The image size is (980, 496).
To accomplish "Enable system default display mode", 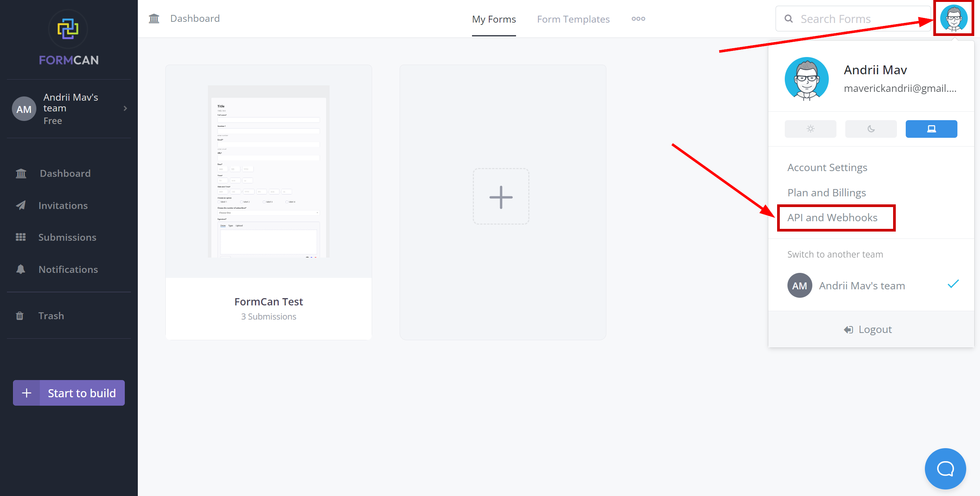I will [931, 129].
